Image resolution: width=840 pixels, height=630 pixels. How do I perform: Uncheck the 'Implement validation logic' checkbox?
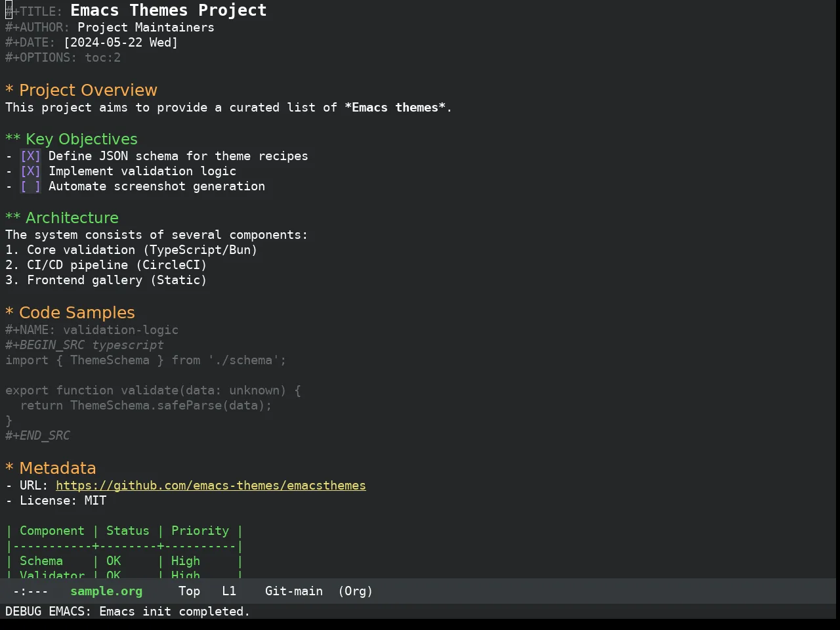point(30,171)
